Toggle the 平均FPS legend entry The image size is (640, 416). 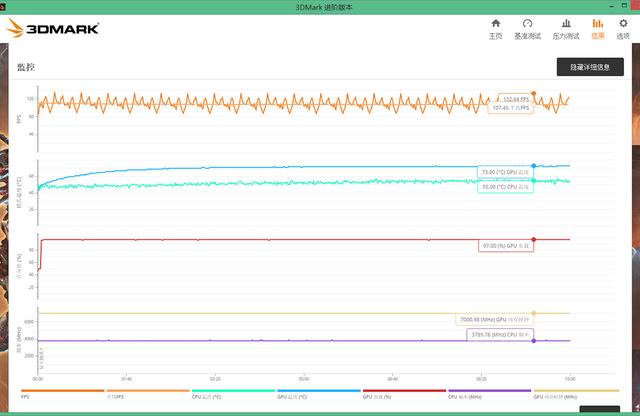(x=148, y=394)
